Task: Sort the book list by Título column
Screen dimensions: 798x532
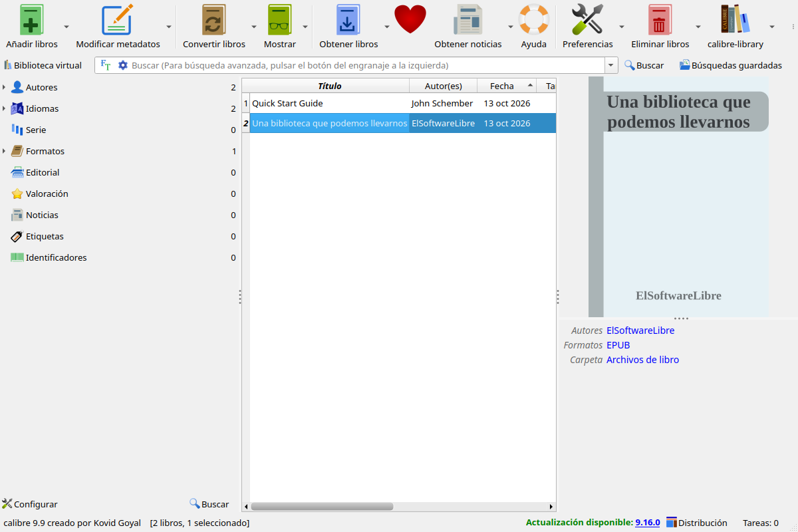Action: 329,86
